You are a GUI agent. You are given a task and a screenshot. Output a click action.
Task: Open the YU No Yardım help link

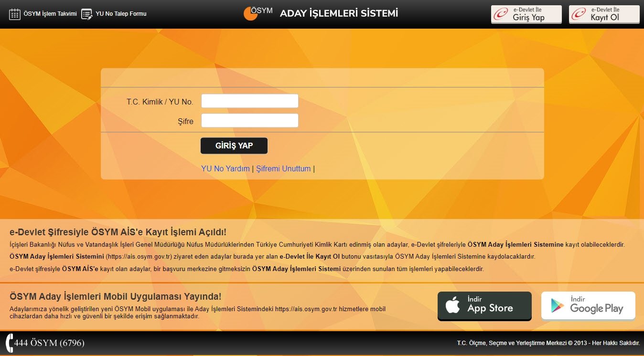pyautogui.click(x=225, y=168)
